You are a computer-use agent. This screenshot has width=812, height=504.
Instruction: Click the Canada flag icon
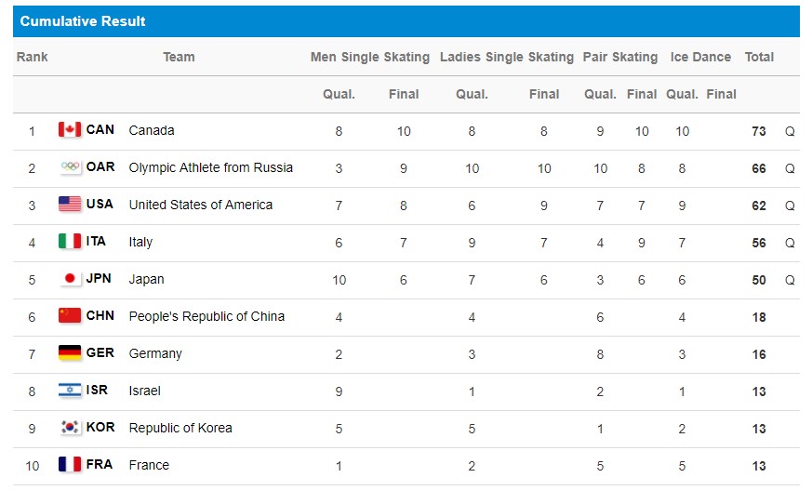point(70,129)
